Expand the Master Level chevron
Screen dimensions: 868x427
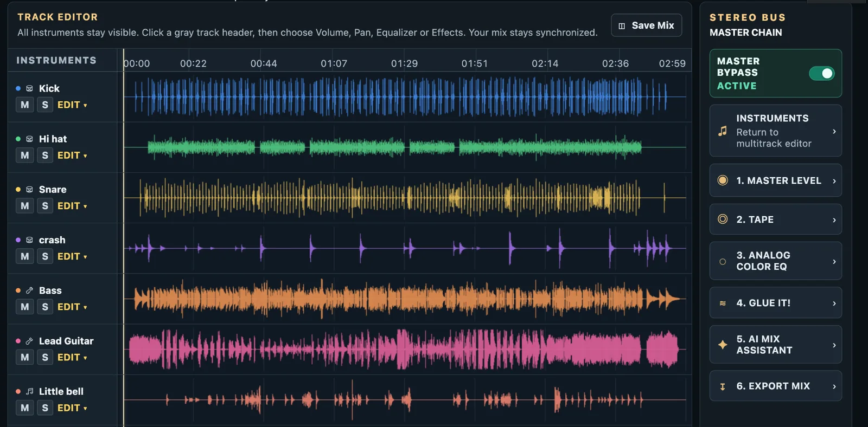(x=834, y=180)
